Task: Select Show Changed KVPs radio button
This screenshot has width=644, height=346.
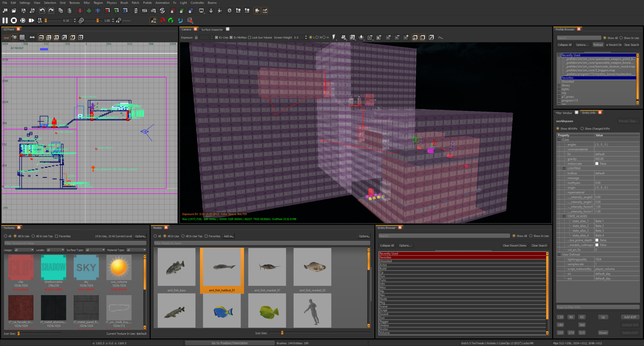Action: [x=582, y=129]
